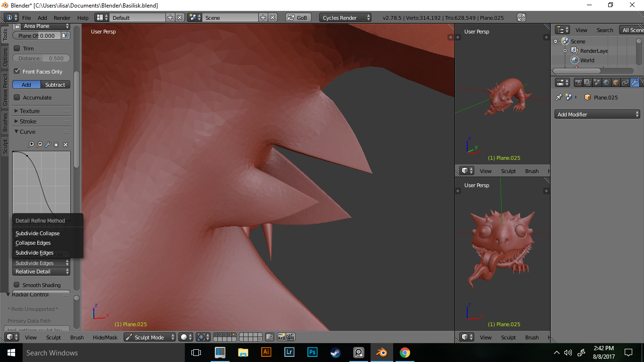Collapse the Scene tree in outliner
This screenshot has height=362, width=644.
click(555, 41)
